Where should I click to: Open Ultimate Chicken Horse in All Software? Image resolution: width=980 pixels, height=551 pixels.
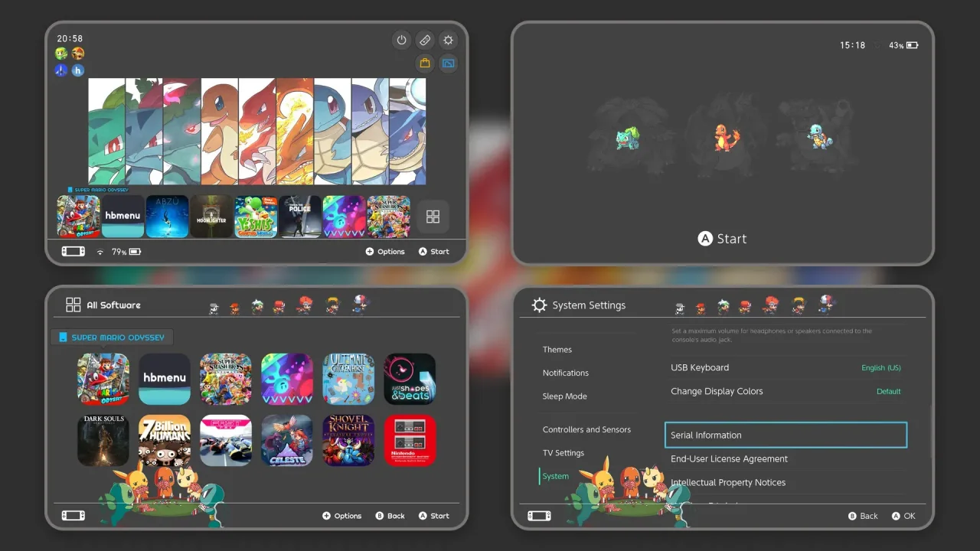tap(348, 379)
